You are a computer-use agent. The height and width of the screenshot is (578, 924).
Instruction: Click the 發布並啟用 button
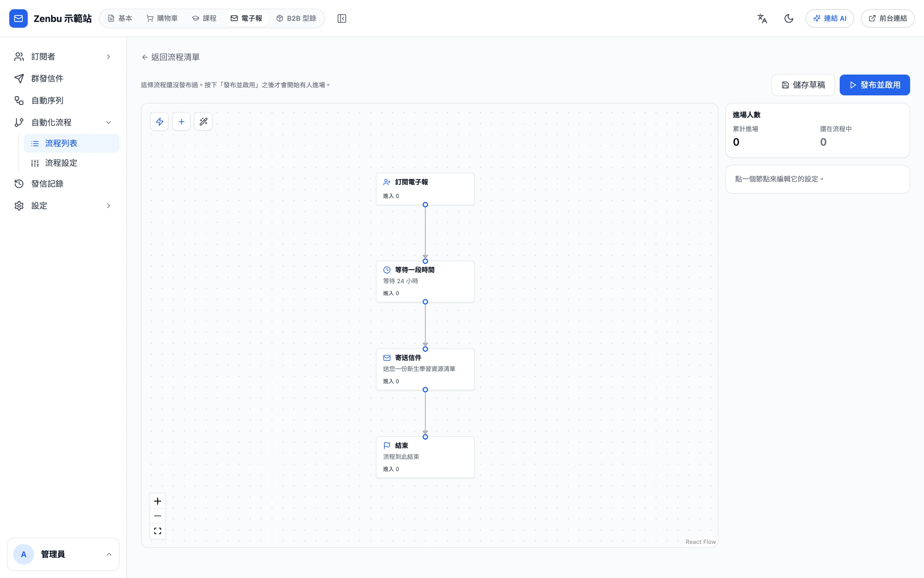(874, 85)
